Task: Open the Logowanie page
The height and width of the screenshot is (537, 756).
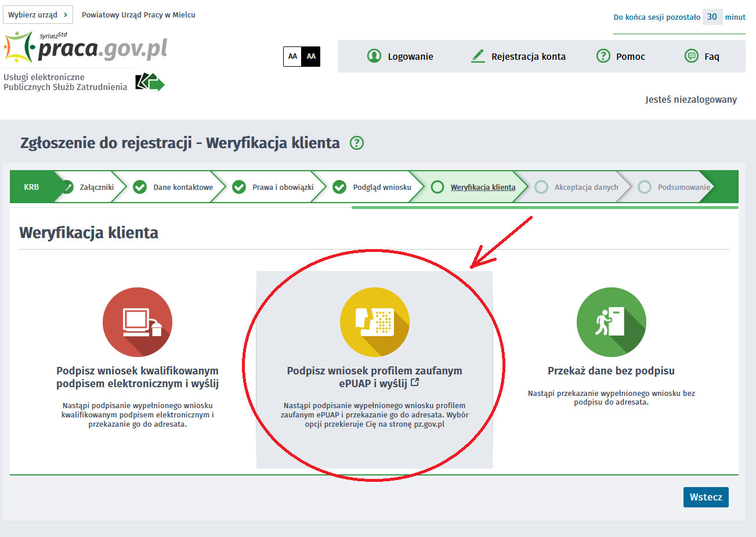Action: [x=400, y=56]
